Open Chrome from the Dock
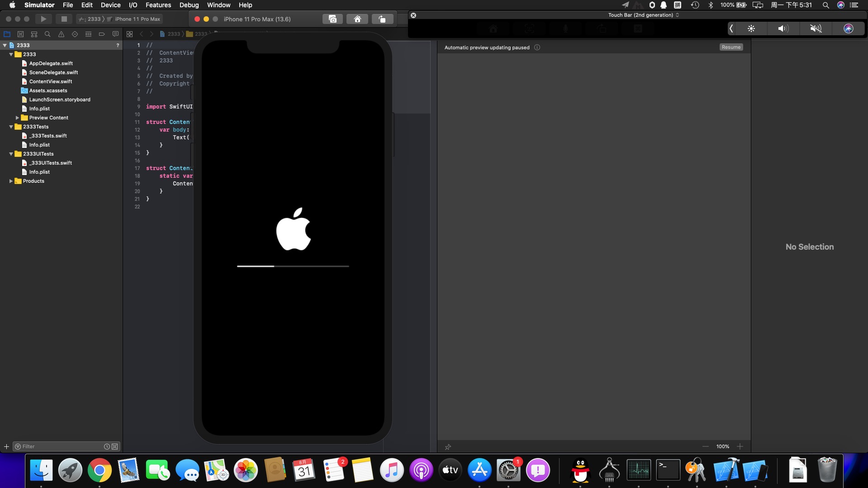The width and height of the screenshot is (868, 488). (100, 470)
